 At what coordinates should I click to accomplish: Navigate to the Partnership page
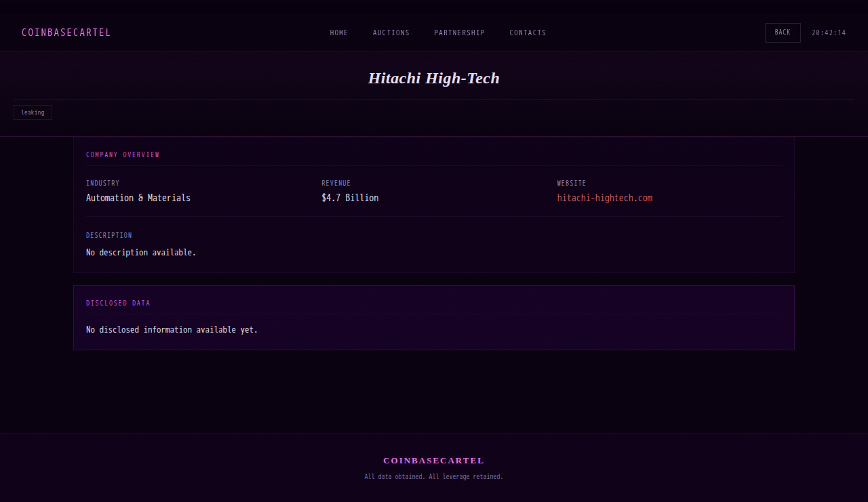460,33
